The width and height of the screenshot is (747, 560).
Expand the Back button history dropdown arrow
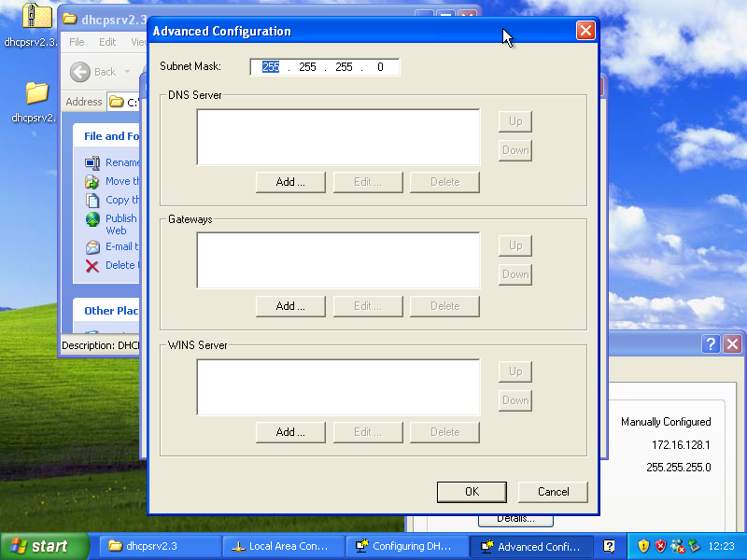[126, 72]
